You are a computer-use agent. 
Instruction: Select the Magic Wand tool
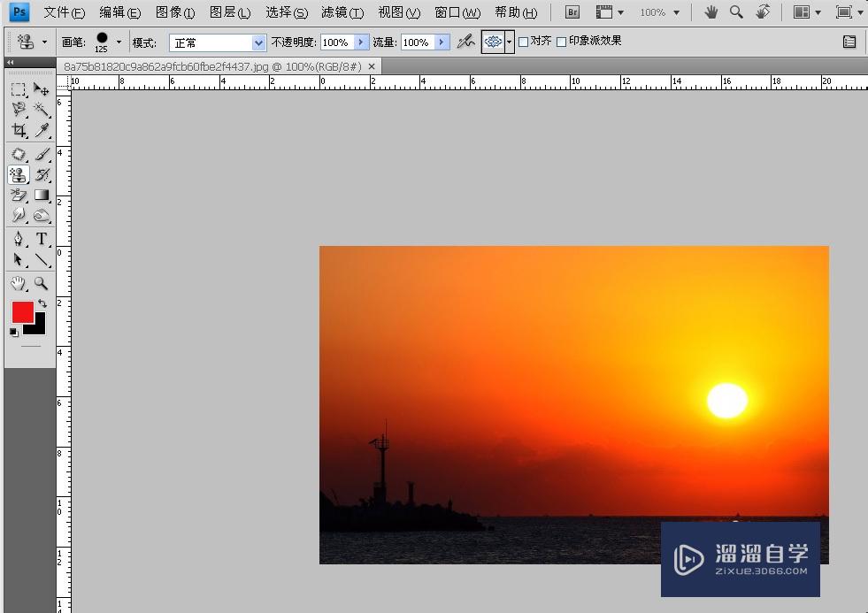click(x=42, y=110)
